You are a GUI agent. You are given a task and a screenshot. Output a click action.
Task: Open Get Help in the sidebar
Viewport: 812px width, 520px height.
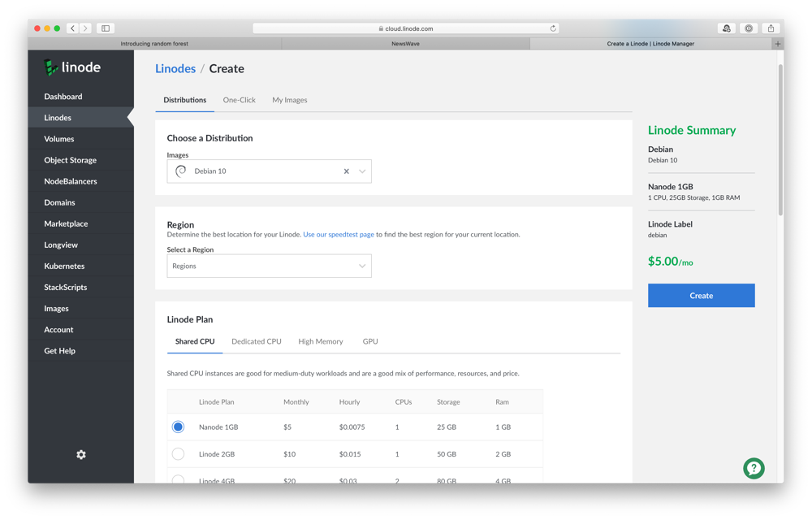(x=80, y=351)
